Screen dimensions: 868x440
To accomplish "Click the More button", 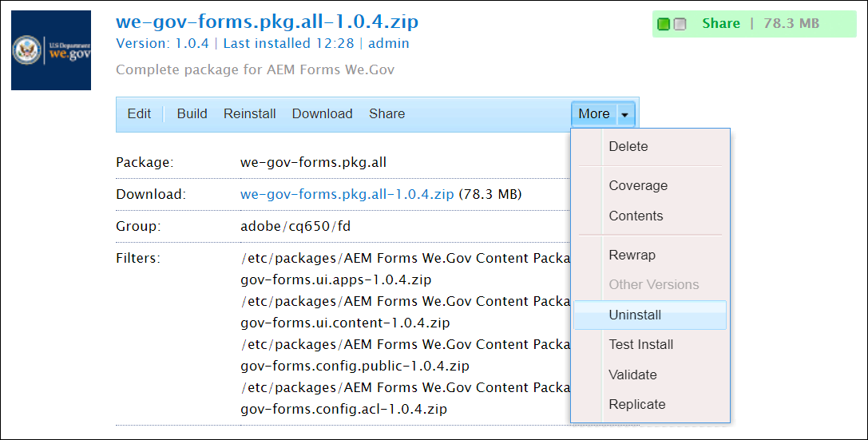I will coord(593,114).
